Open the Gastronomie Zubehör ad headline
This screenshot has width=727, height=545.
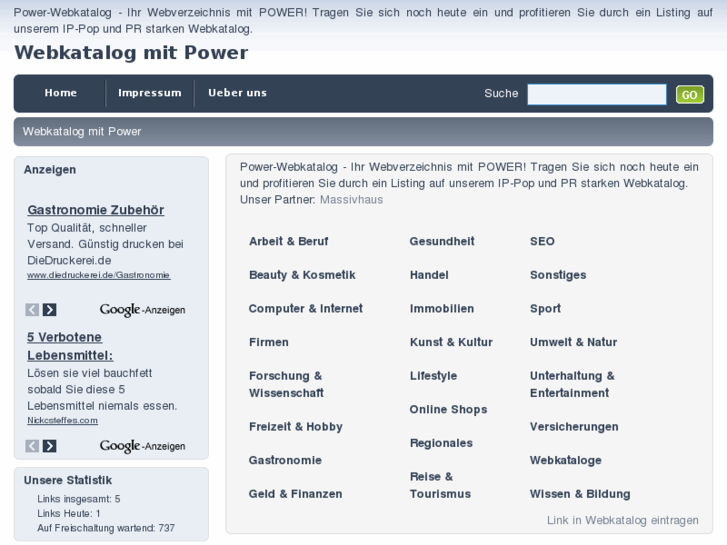click(96, 210)
